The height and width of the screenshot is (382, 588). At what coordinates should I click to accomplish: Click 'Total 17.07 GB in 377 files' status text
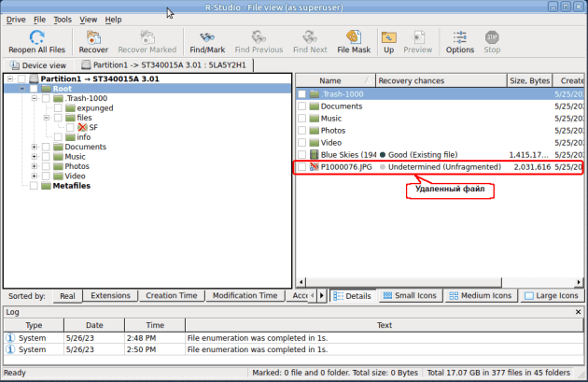[x=498, y=373]
